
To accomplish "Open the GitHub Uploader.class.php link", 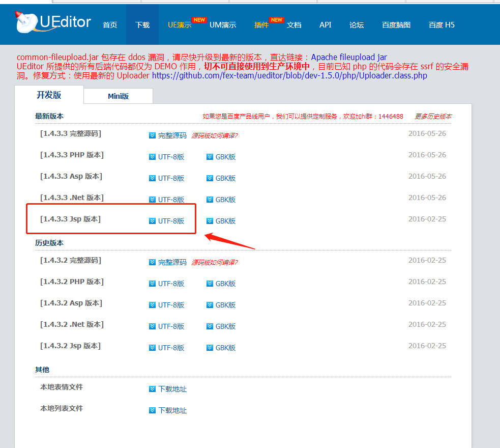I will [289, 76].
